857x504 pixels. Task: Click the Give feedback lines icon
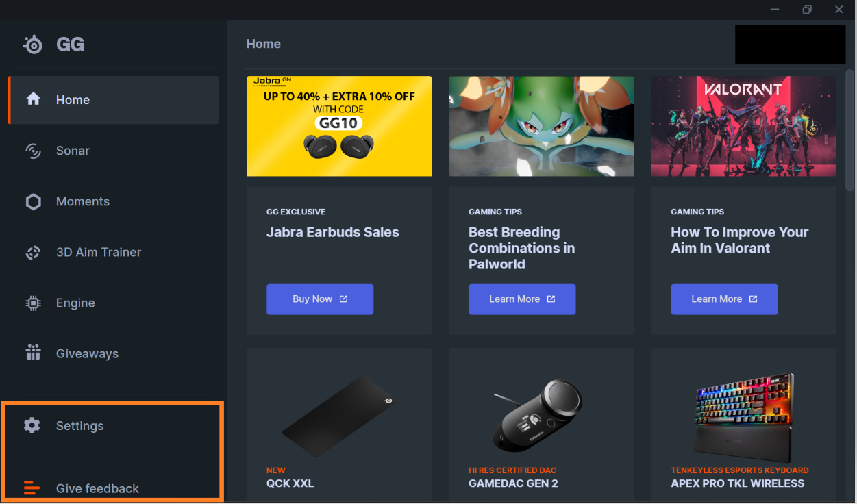pos(32,488)
